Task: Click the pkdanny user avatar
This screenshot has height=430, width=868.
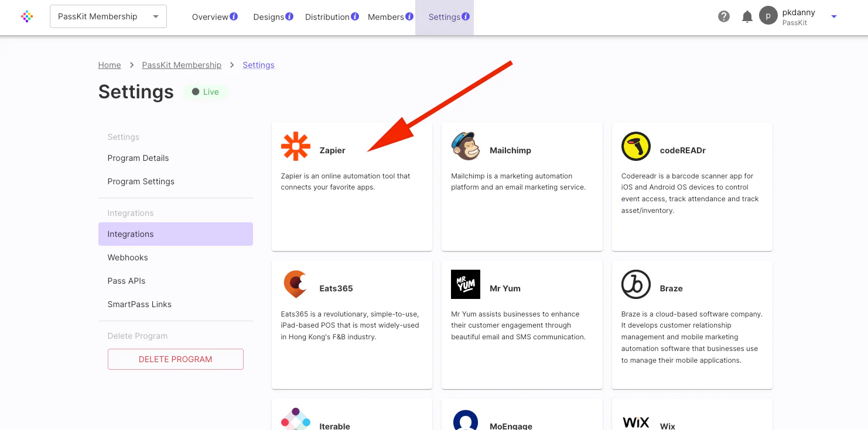Action: [768, 15]
